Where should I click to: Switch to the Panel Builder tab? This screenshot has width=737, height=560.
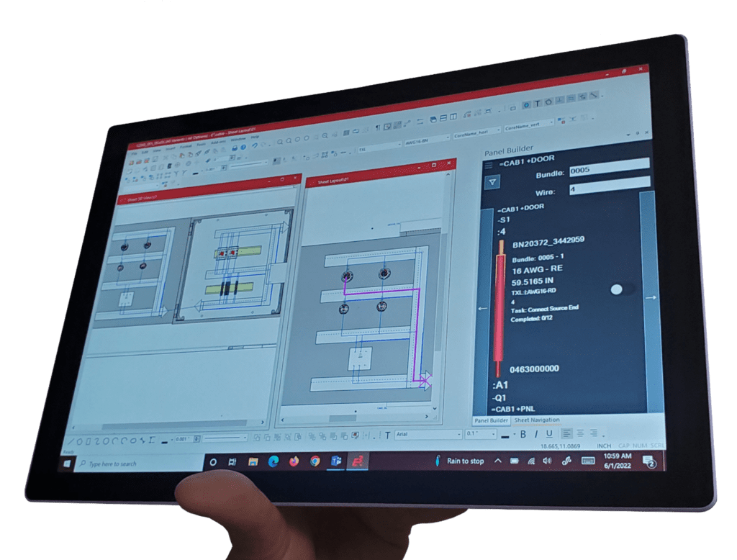[x=491, y=420]
